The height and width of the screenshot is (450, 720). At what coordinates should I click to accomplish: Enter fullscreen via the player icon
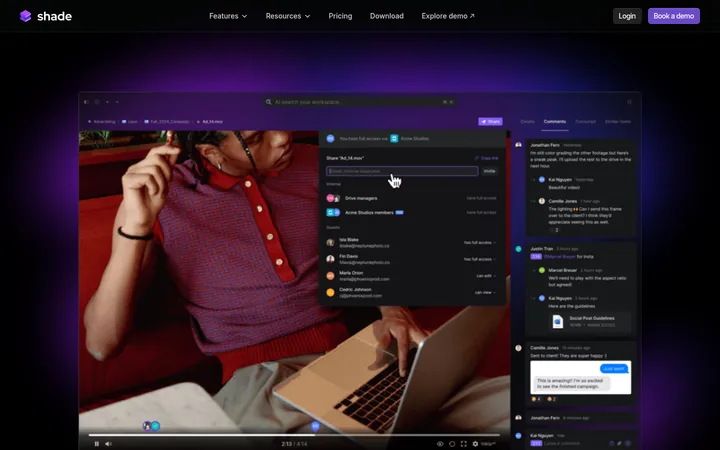(463, 444)
